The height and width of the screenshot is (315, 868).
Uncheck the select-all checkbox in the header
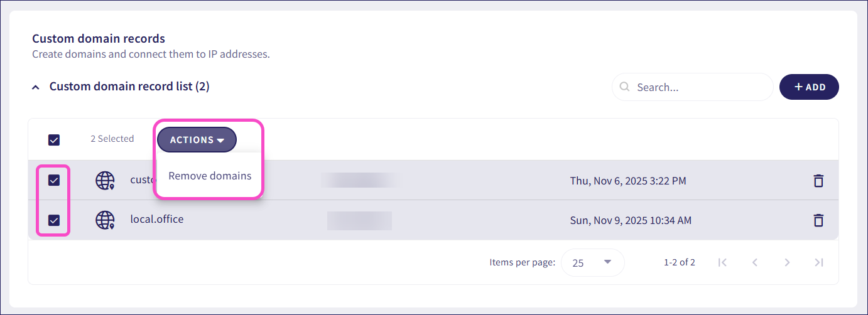(x=54, y=139)
